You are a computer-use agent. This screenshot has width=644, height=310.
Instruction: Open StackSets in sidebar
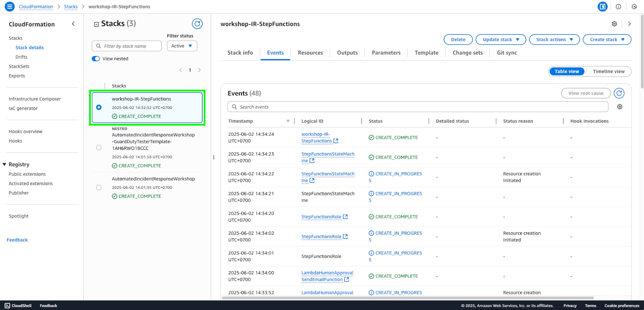[19, 66]
